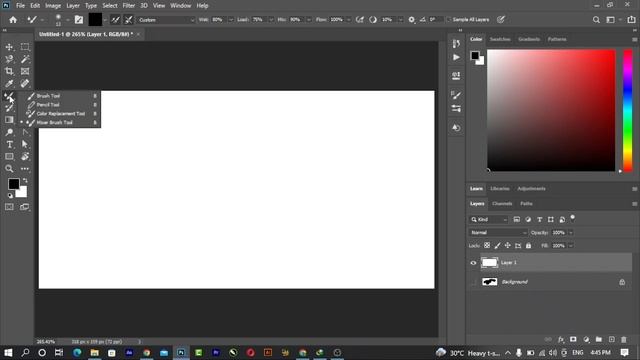This screenshot has height=360, width=640.
Task: Open the Filter menu
Action: (x=129, y=6)
